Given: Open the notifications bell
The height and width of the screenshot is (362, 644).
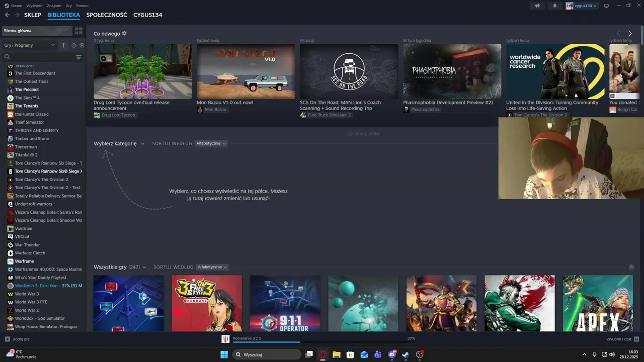Looking at the screenshot, I should click(555, 6).
